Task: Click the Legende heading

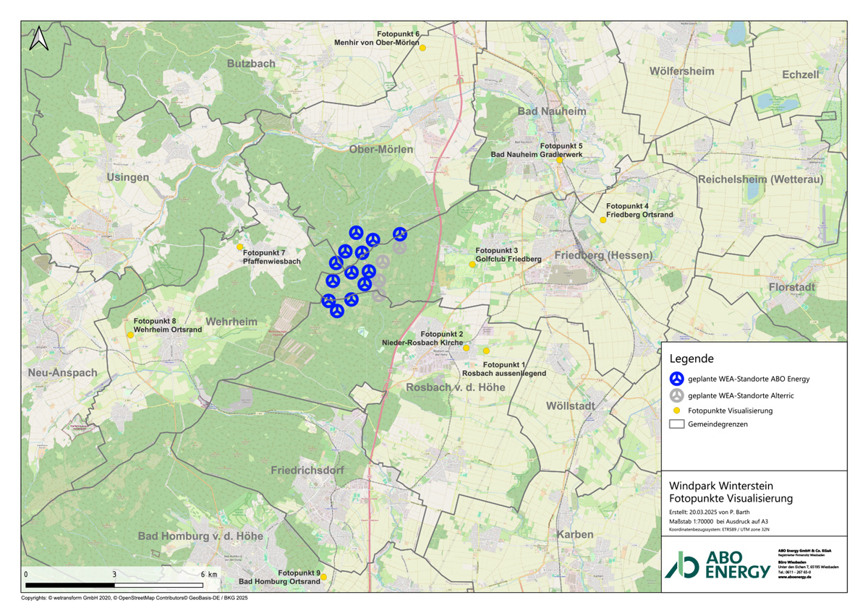Action: tap(692, 359)
